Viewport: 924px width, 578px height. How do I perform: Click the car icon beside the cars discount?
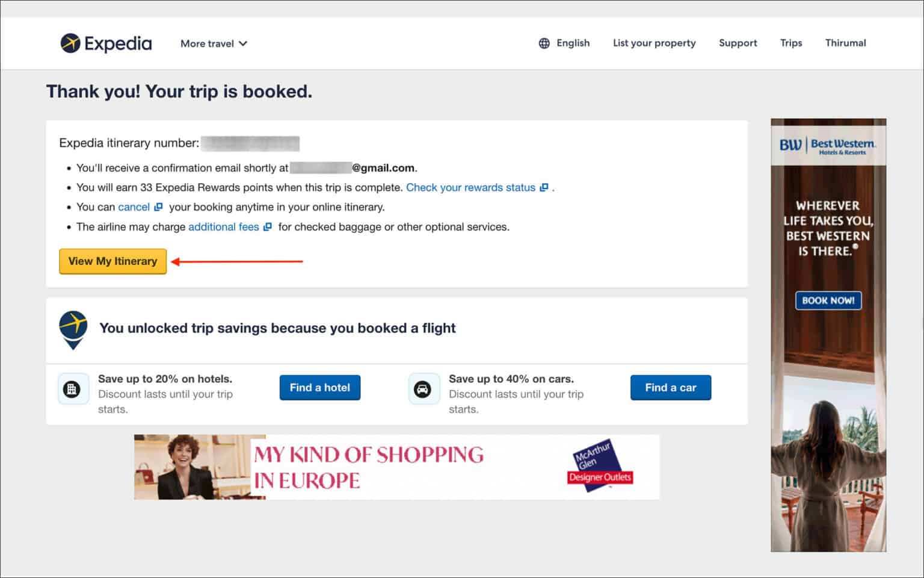coord(423,388)
